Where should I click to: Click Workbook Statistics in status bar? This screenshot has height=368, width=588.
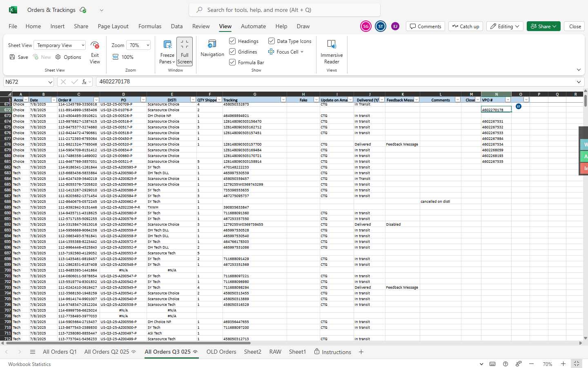(29, 364)
